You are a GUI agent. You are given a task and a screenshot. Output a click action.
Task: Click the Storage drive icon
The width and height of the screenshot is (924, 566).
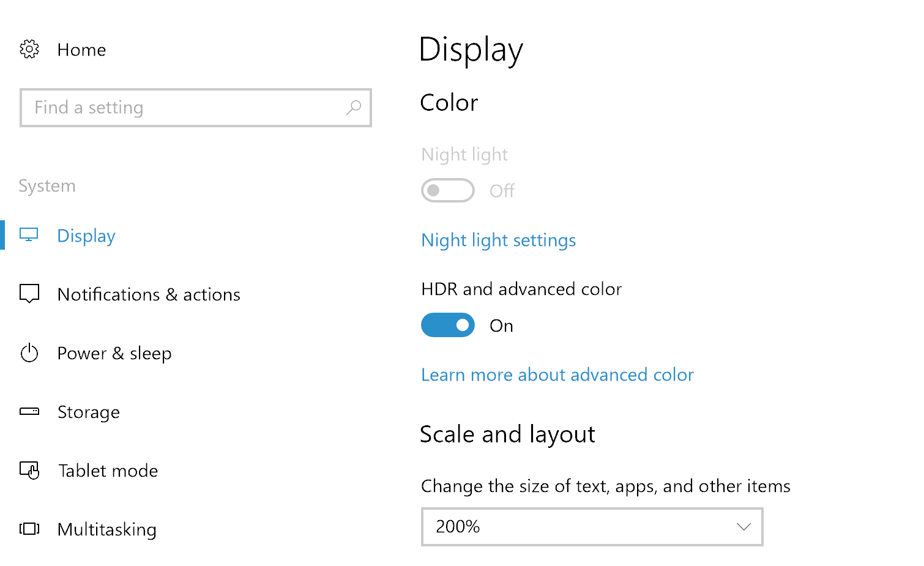29,411
